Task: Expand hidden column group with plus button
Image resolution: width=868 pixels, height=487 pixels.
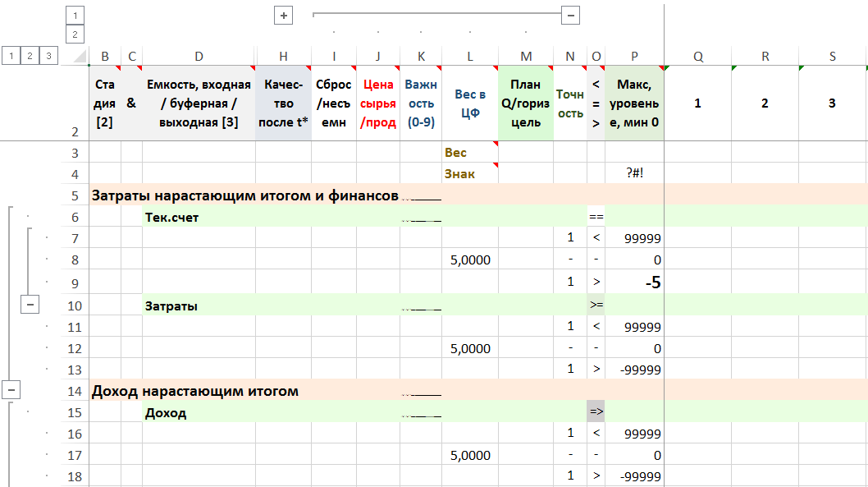Action: 284,16
